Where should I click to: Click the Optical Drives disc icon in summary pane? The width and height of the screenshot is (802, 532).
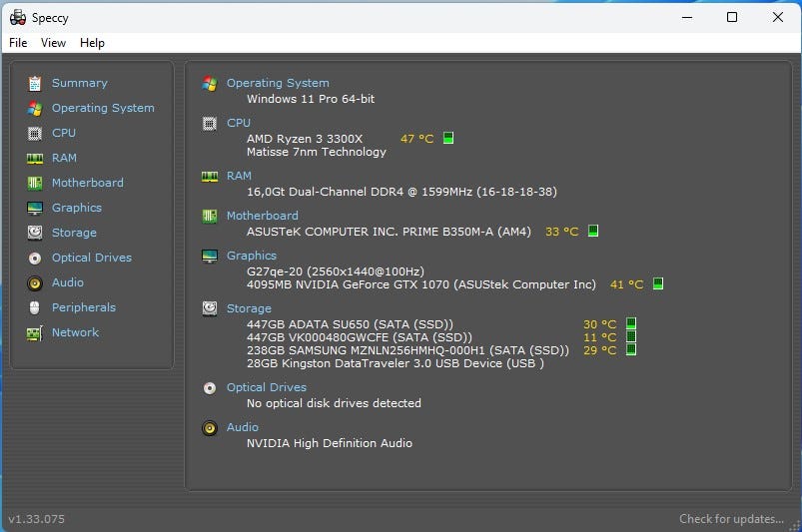pos(210,388)
